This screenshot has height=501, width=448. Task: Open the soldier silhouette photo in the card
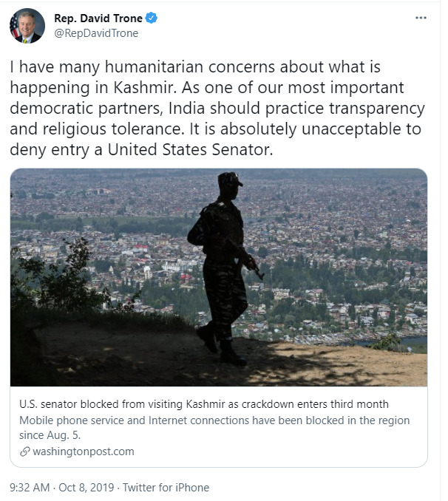(x=219, y=277)
